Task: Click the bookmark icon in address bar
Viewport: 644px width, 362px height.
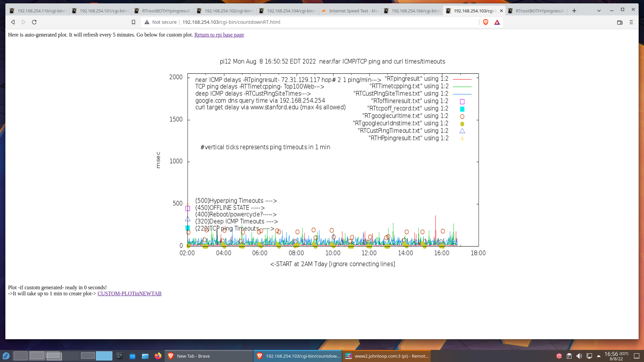Action: click(x=133, y=22)
